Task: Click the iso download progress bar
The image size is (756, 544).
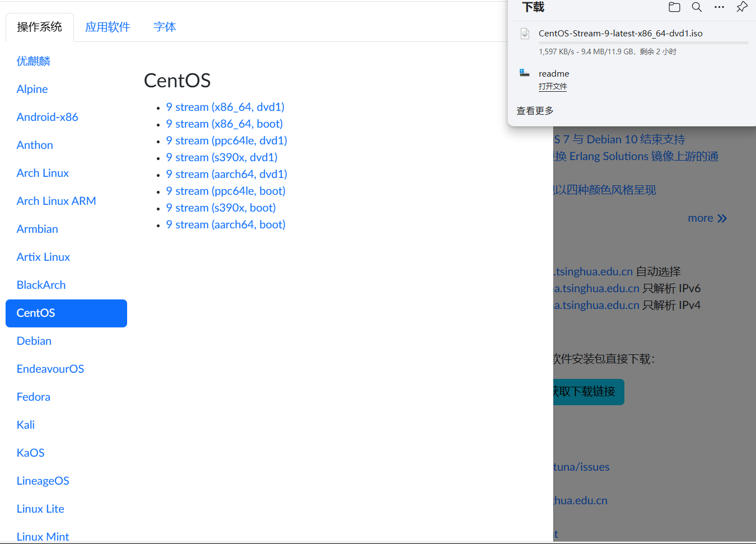Action: 643,43
